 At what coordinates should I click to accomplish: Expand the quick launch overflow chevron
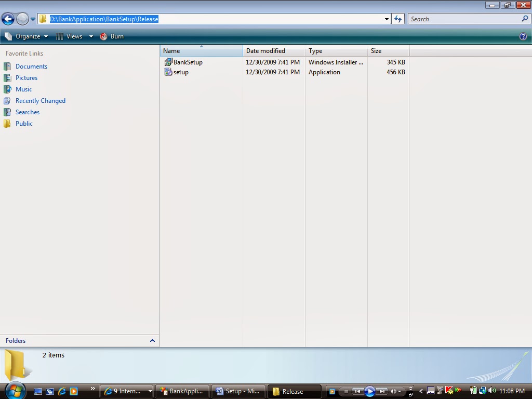coord(92,389)
